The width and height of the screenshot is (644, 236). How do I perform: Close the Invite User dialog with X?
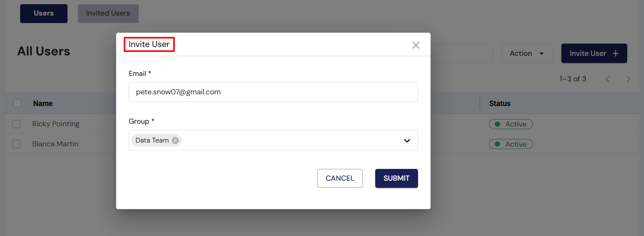[x=415, y=45]
